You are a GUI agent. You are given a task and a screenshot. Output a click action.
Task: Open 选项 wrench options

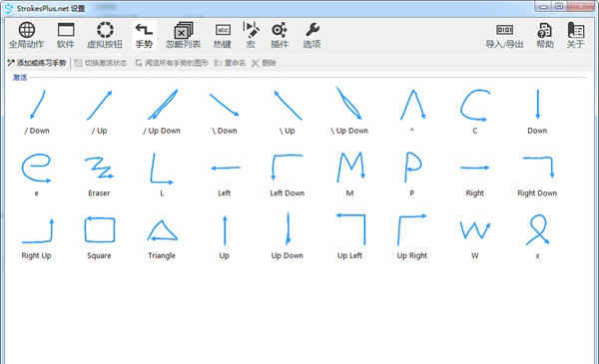311,35
